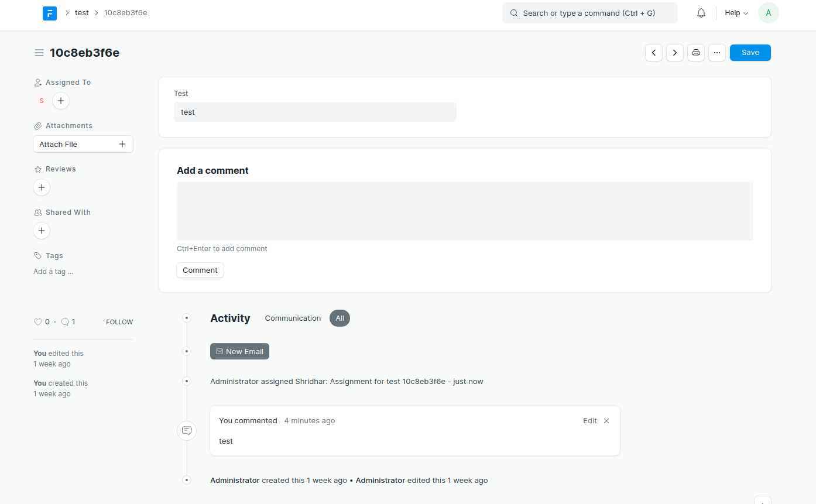Image resolution: width=816 pixels, height=504 pixels.
Task: Open the notification bell
Action: [x=701, y=12]
